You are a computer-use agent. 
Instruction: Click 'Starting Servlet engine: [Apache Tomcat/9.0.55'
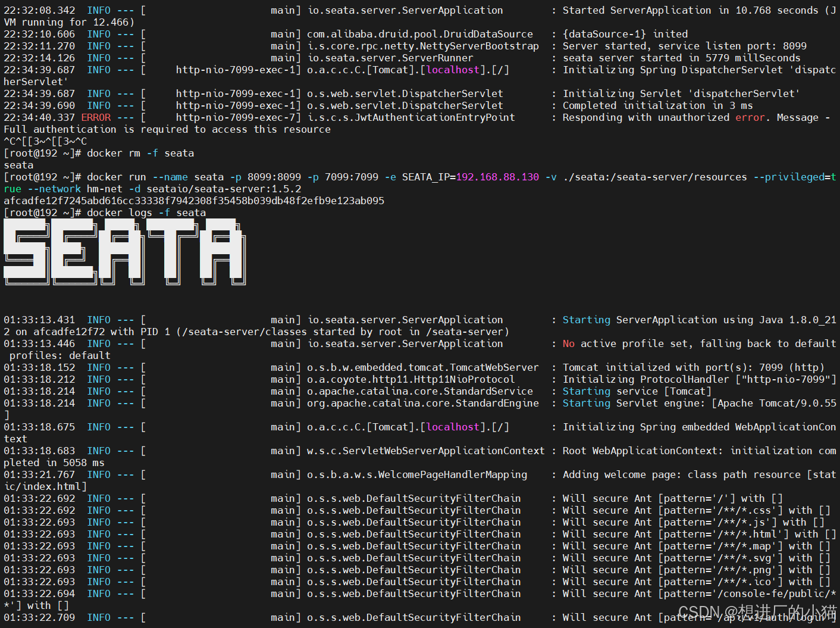[x=700, y=403]
